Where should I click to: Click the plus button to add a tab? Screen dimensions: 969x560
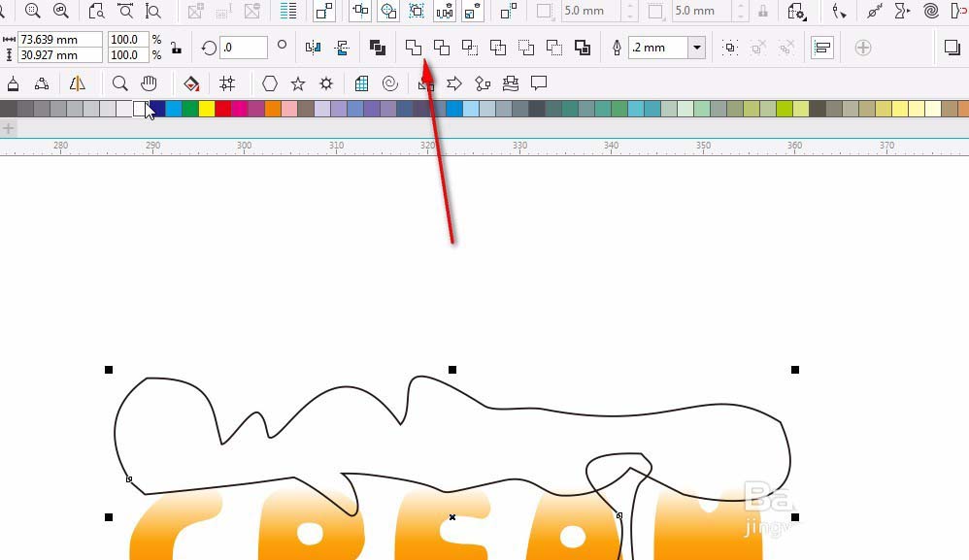coord(9,128)
